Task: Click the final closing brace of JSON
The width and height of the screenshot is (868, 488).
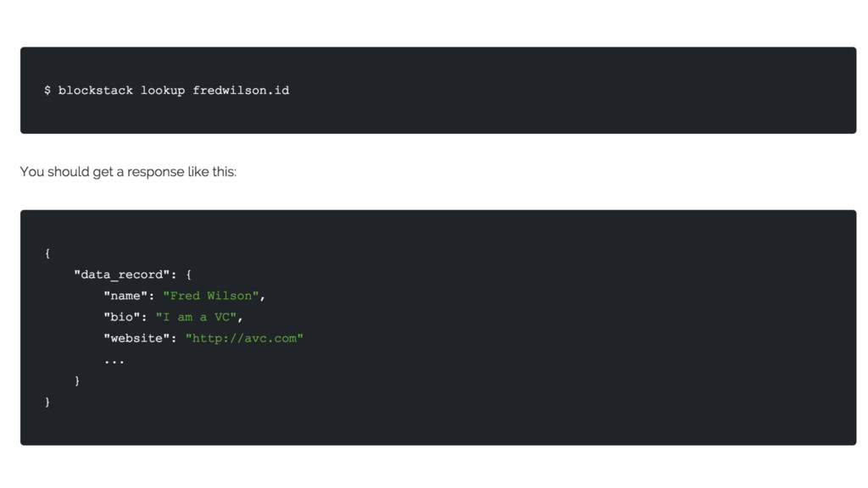Action: (x=47, y=402)
